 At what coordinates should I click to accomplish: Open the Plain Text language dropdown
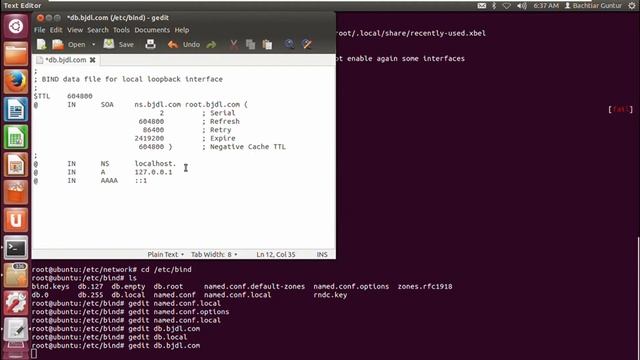[x=165, y=254]
